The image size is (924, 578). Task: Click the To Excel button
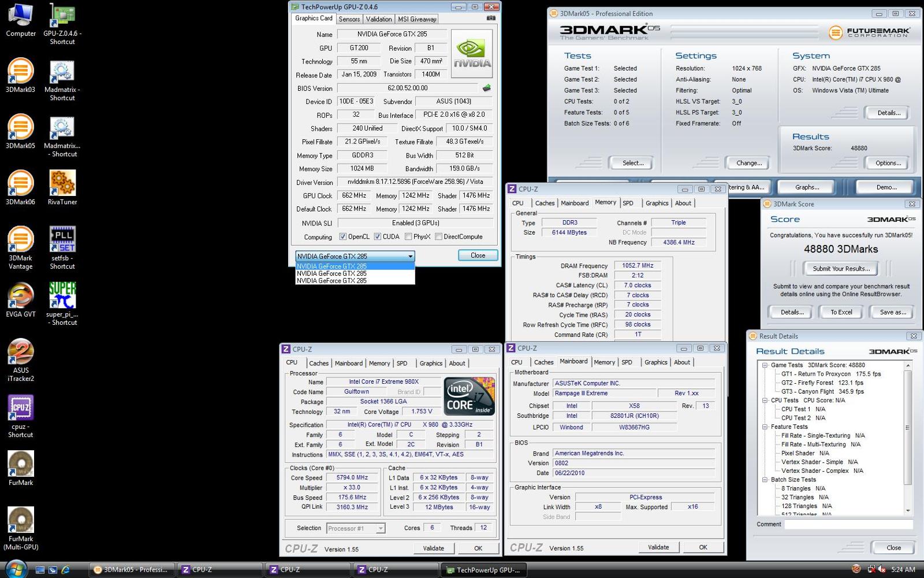pos(841,312)
